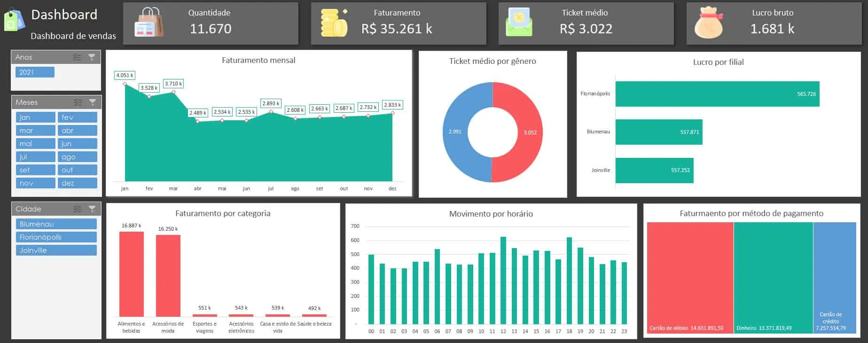This screenshot has height=343, width=868.
Task: Select Florianópolis in the Cidade slicer
Action: click(56, 237)
